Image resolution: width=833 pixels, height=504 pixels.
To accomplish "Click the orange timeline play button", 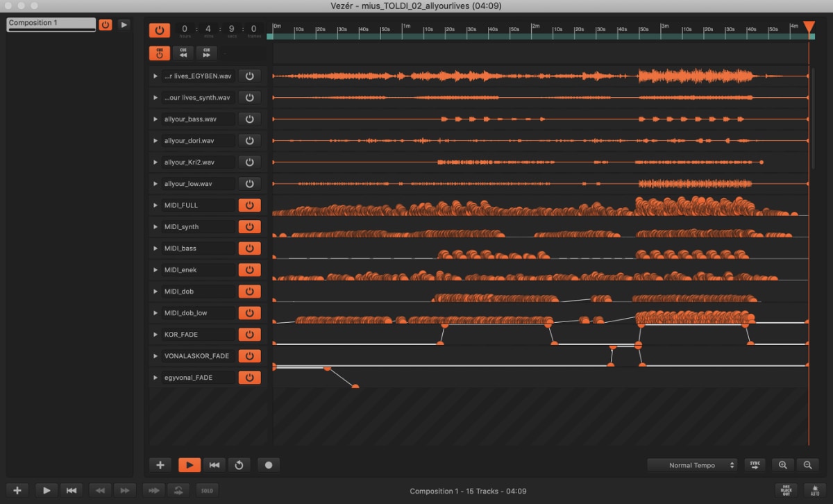I will pos(190,465).
